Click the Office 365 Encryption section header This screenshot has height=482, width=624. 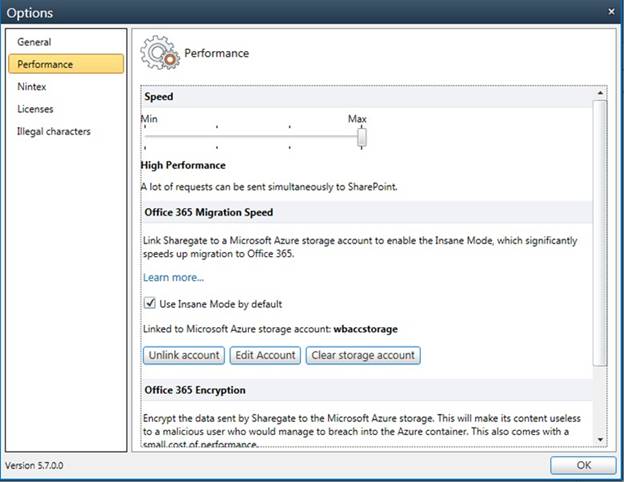[x=195, y=390]
